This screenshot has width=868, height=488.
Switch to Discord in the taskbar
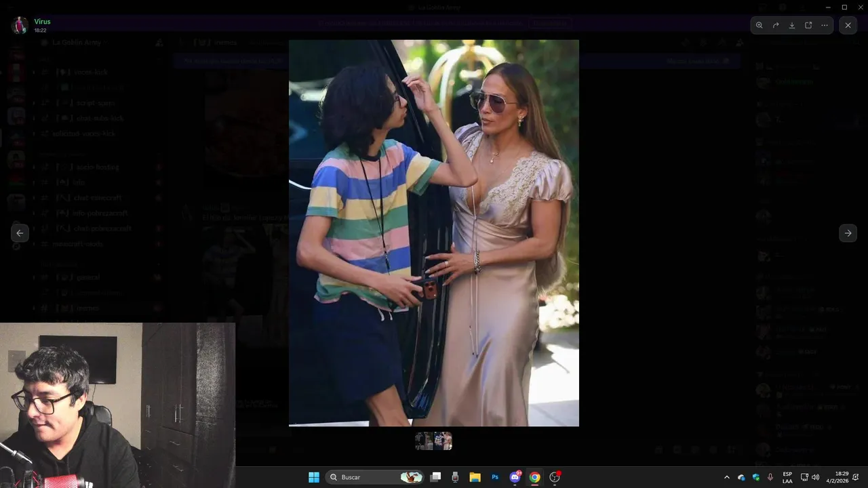pos(515,477)
